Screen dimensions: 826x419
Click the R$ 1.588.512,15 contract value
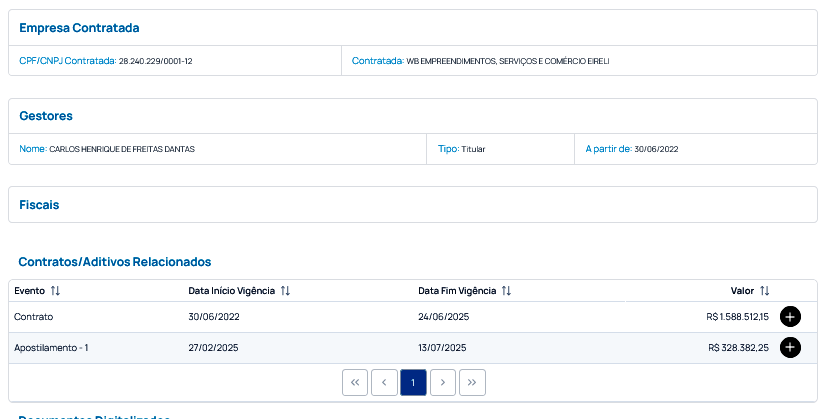click(737, 317)
